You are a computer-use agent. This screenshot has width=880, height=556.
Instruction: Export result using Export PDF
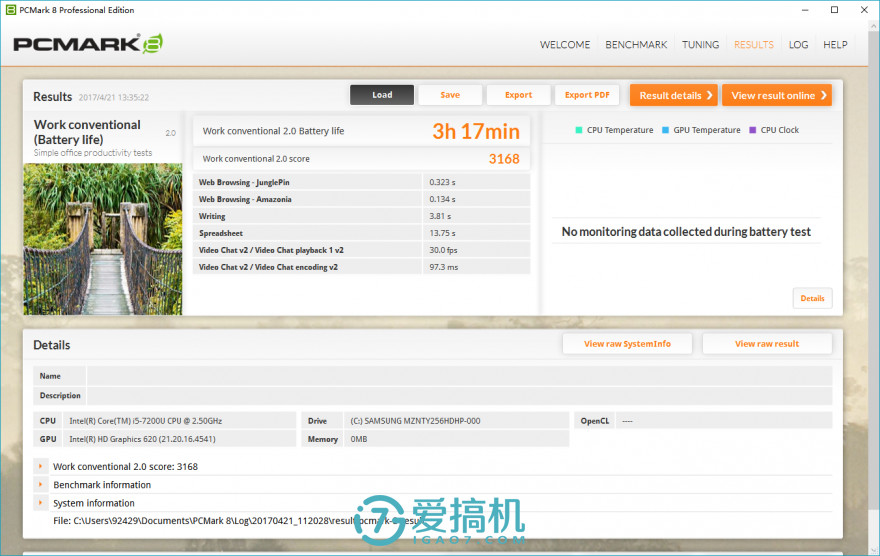[x=587, y=95]
